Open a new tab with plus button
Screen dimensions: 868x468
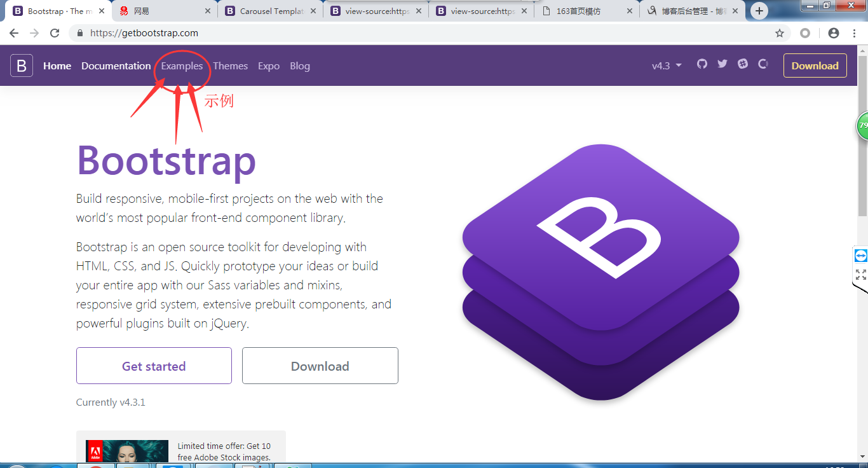[x=759, y=11]
